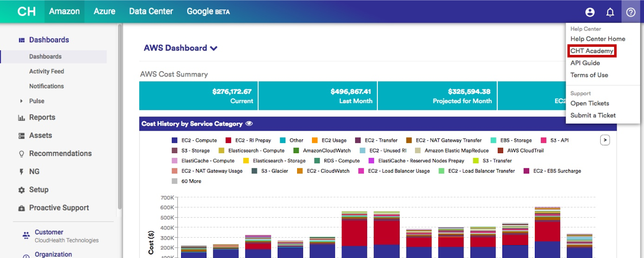Image resolution: width=644 pixels, height=258 pixels.
Task: Click the ElastiCache - Reserved Nodes Prepay label
Action: click(421, 161)
